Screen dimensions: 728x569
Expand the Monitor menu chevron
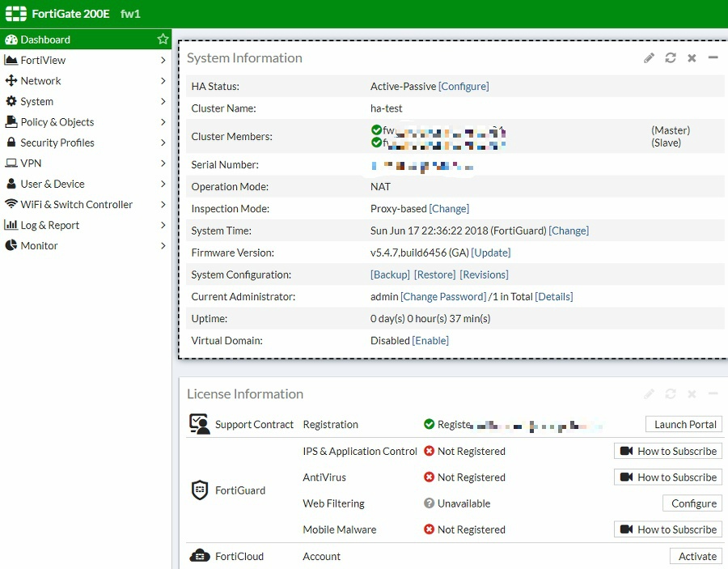click(x=163, y=245)
